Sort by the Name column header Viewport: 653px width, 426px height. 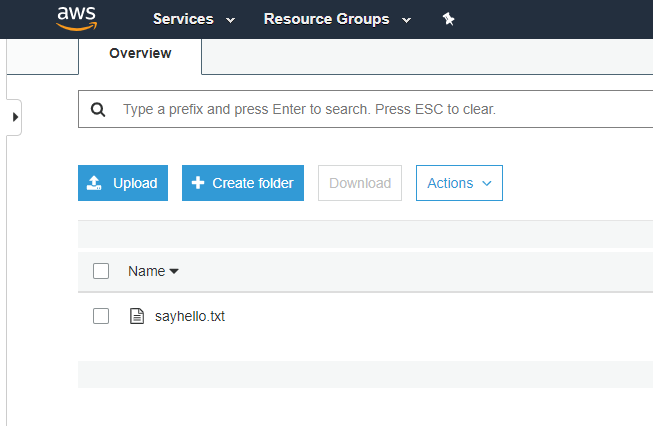[146, 271]
